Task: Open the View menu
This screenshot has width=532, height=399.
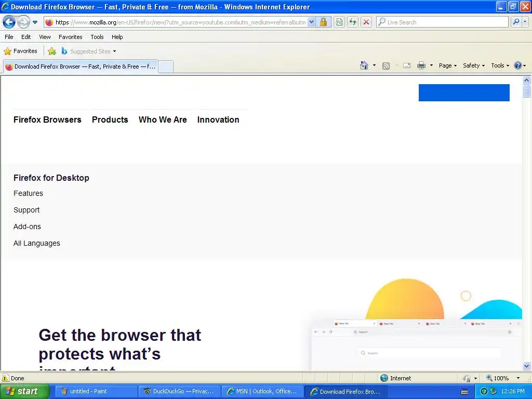Action: [x=45, y=37]
